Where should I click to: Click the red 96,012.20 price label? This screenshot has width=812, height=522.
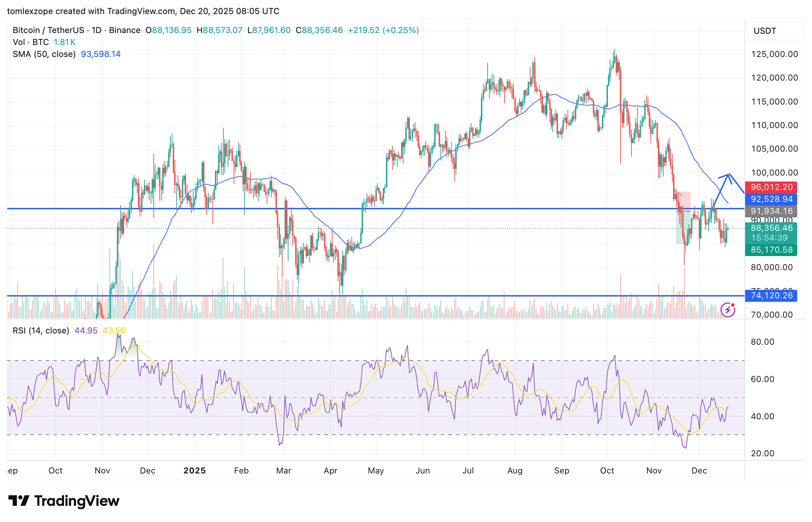coord(771,187)
